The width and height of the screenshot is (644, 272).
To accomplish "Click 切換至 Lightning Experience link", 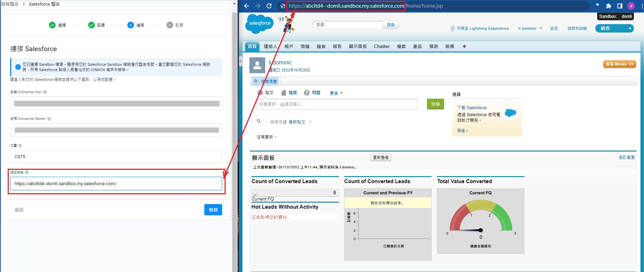I will click(483, 29).
